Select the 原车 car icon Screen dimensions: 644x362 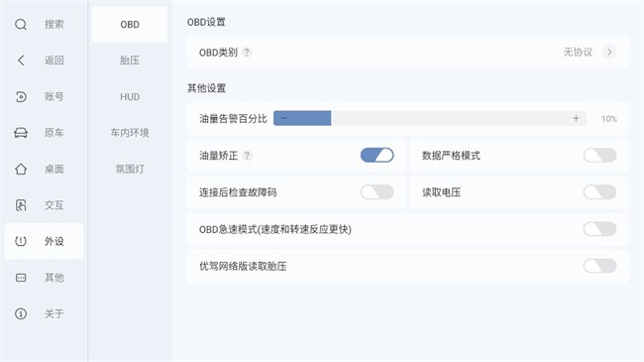[x=21, y=133]
